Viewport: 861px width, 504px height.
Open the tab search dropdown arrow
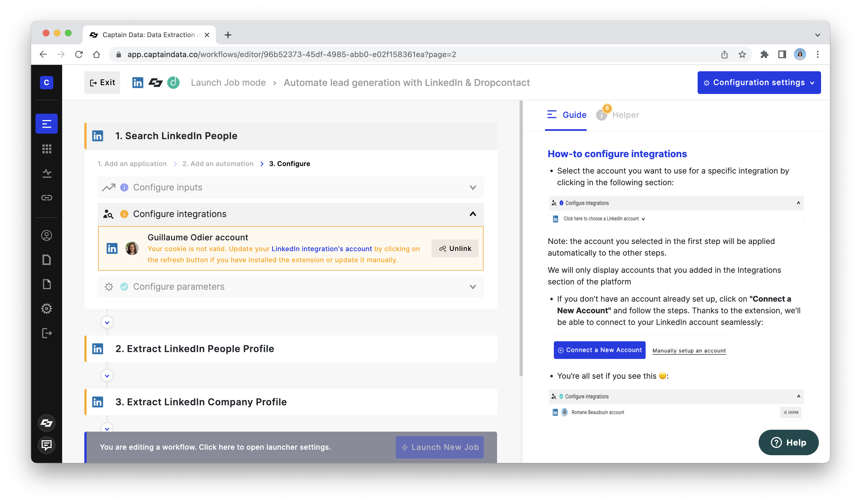(817, 35)
